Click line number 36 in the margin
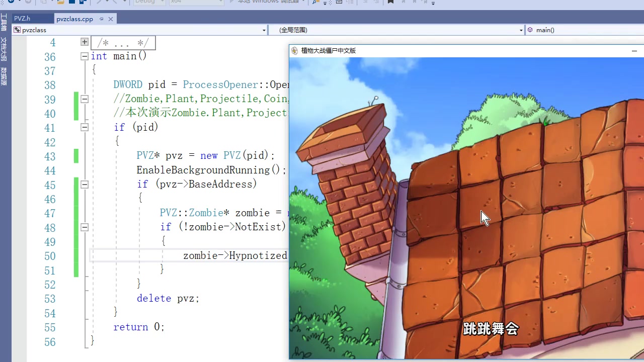The width and height of the screenshot is (644, 362). 50,57
